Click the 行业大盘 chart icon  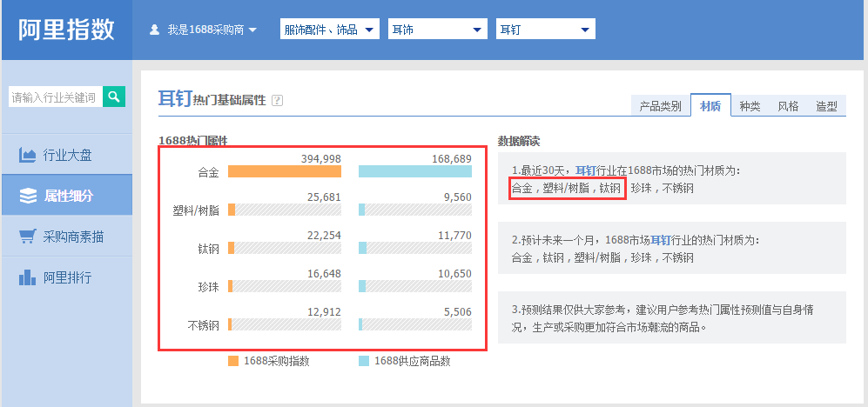(28, 156)
